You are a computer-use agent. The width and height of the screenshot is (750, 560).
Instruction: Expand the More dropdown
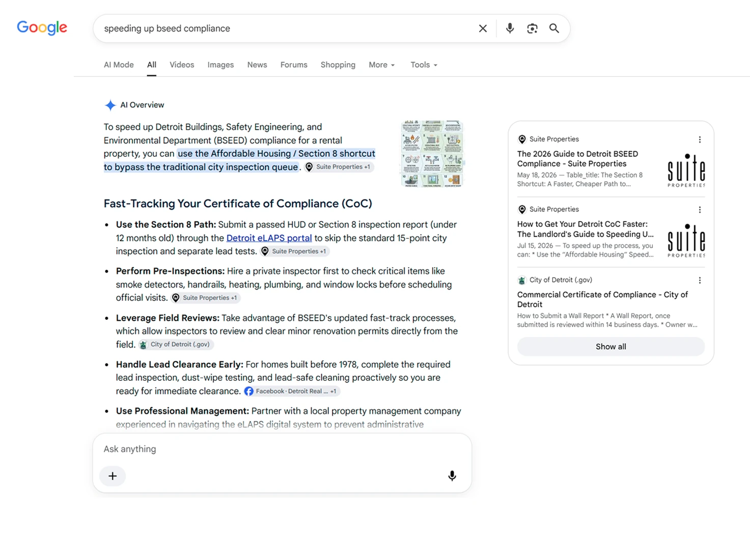(382, 65)
